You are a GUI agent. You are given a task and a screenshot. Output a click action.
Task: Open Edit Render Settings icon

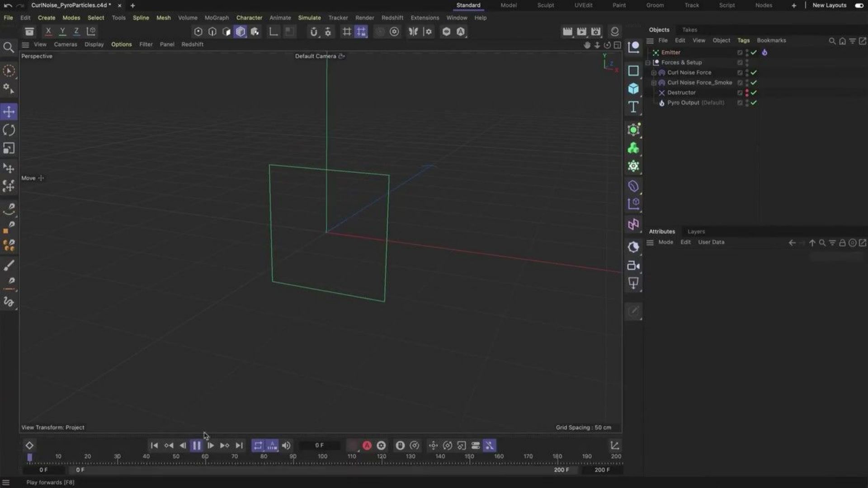tap(596, 32)
